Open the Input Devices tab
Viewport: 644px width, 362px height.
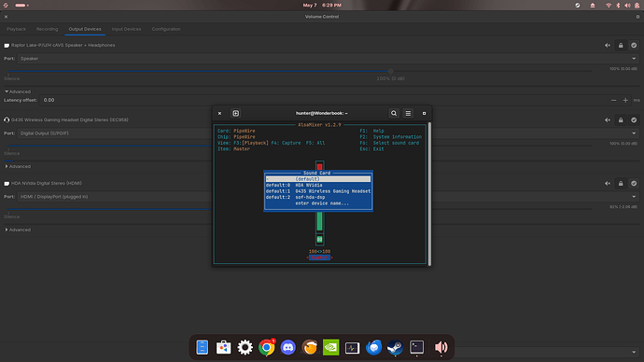[126, 29]
